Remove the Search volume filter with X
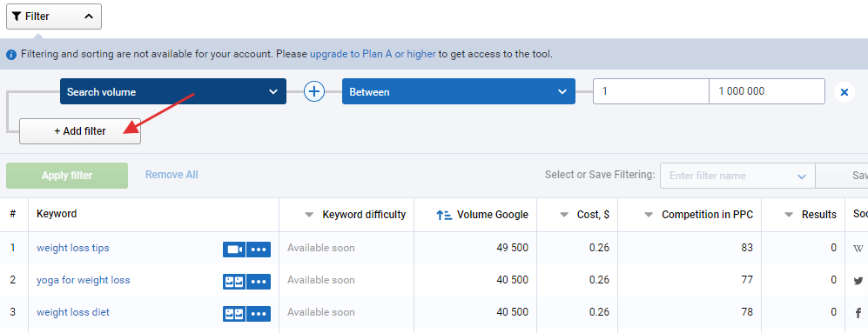The image size is (868, 333). pos(844,92)
